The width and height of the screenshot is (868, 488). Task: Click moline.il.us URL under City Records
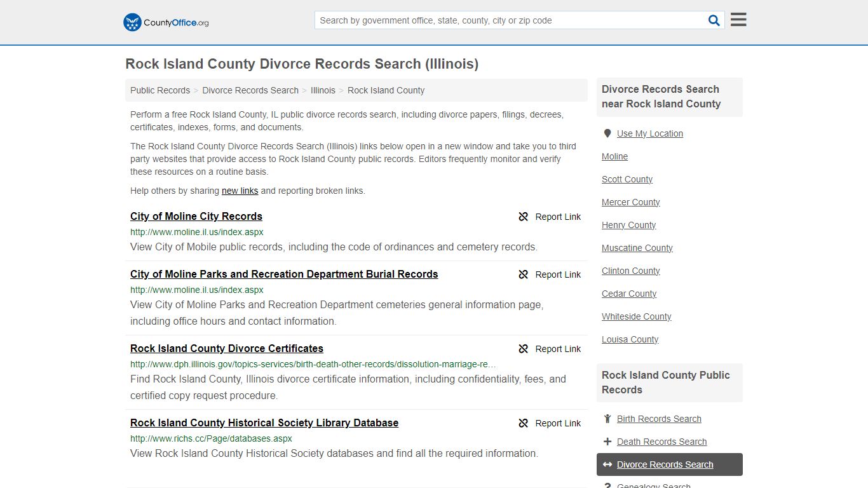tap(197, 232)
